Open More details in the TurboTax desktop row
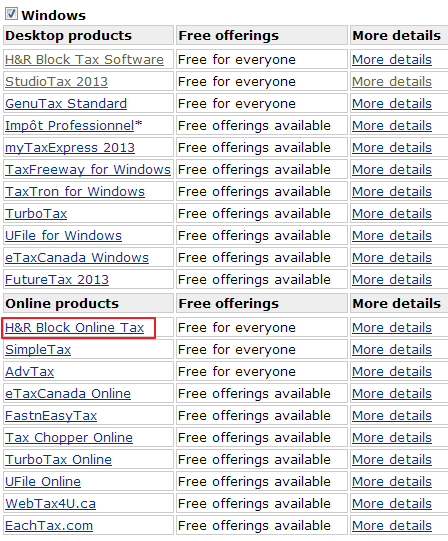 [x=392, y=214]
